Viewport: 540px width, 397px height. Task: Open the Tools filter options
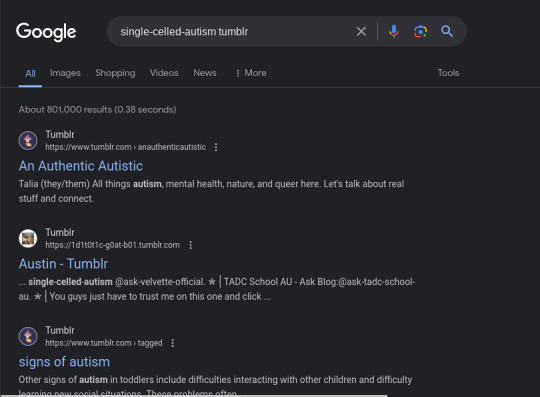tap(448, 73)
